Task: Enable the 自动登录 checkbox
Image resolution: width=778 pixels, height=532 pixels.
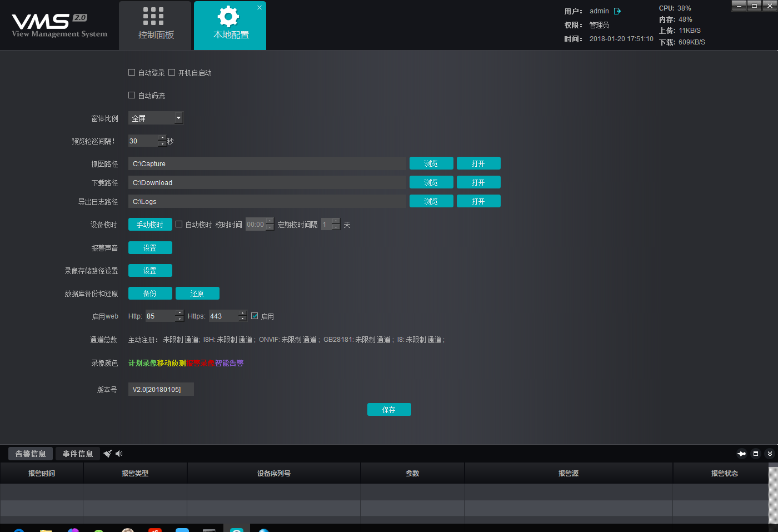Action: (132, 72)
